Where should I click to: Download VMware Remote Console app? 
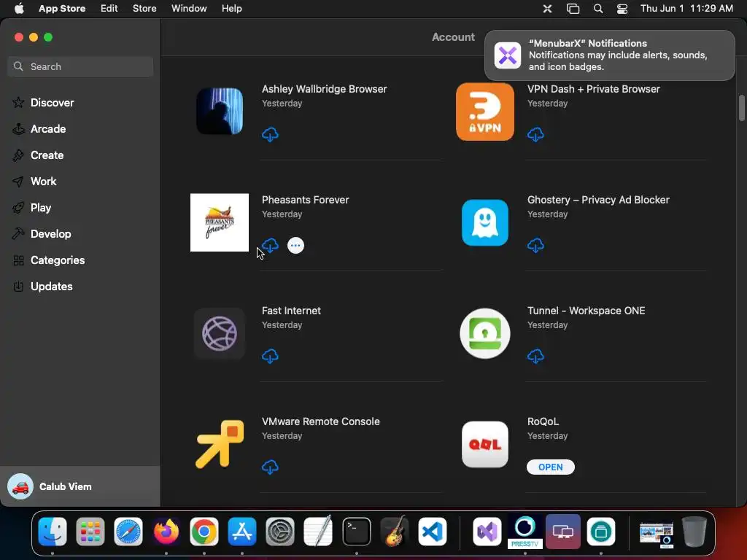pyautogui.click(x=270, y=467)
